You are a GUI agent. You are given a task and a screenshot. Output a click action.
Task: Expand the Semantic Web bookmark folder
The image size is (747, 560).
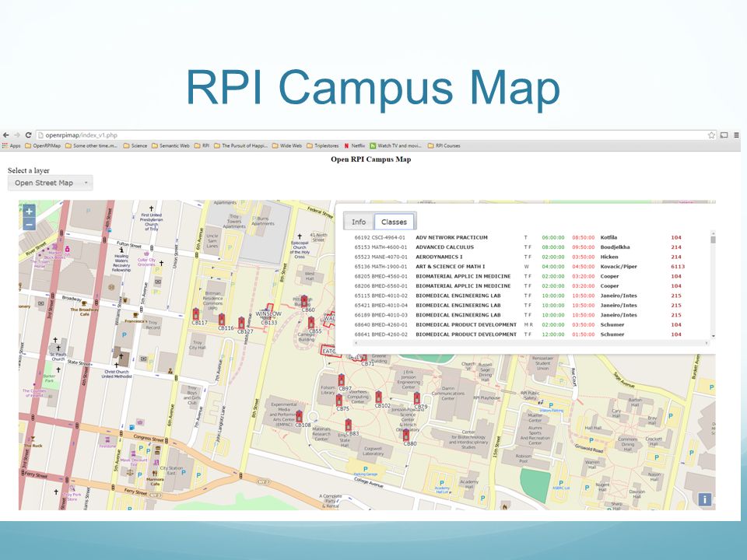point(170,145)
